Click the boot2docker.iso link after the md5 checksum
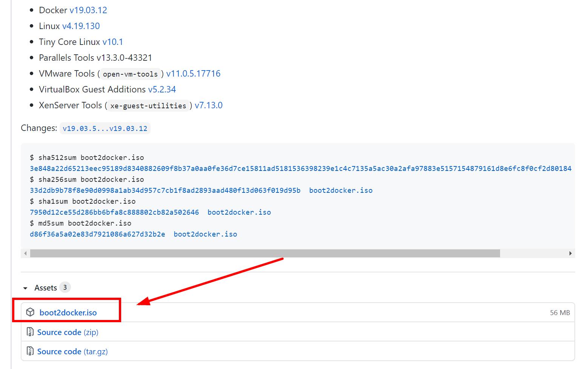 tap(205, 234)
